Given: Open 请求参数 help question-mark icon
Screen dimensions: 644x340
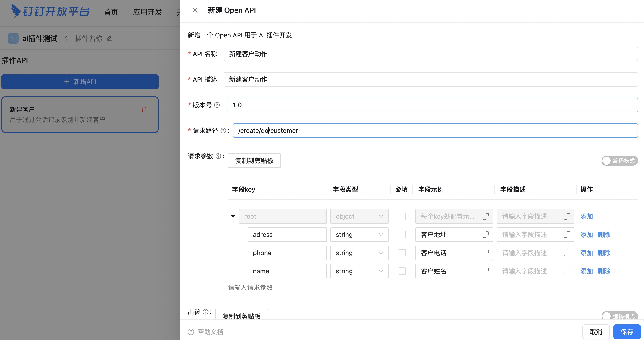Looking at the screenshot, I should [x=218, y=156].
